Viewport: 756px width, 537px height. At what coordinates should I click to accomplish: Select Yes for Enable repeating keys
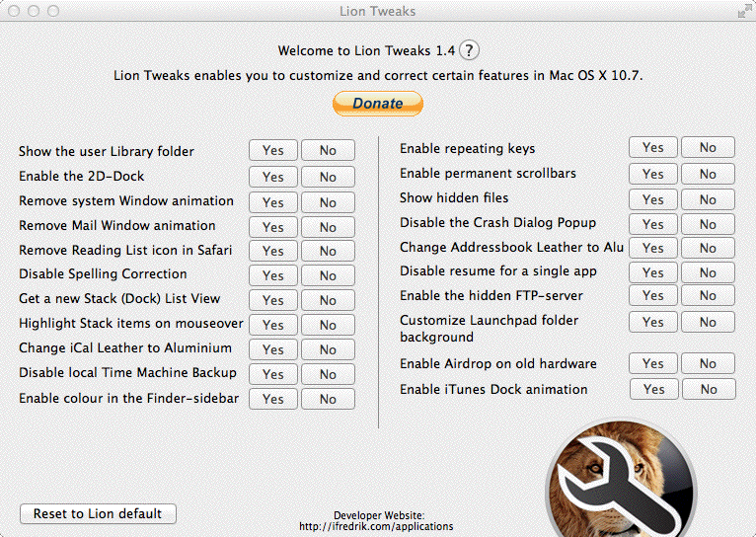pyautogui.click(x=652, y=147)
